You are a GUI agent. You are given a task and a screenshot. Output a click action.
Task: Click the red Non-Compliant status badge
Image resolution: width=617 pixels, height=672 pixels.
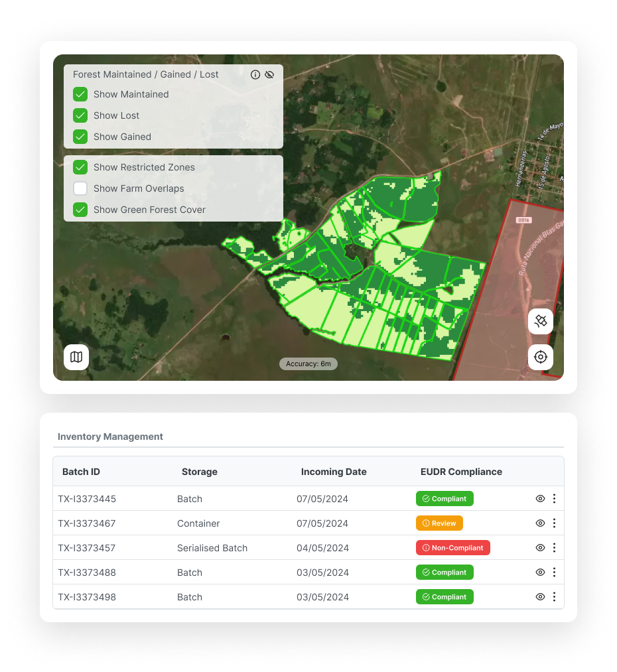452,548
